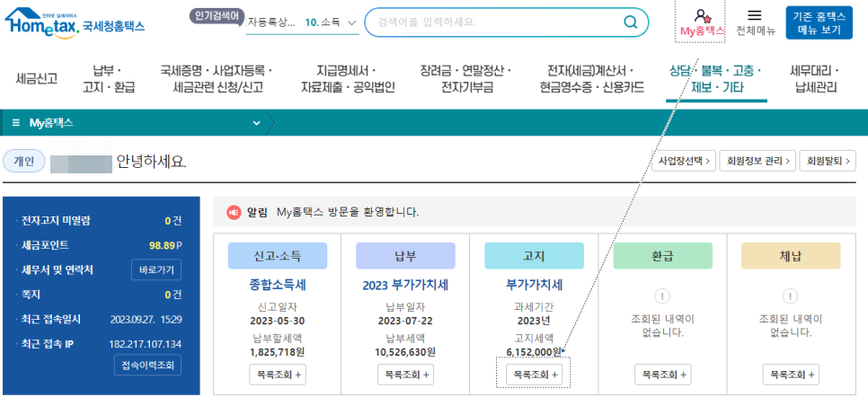Screen dimensions: 868x397
Task: Open 종합소득세 link
Action: [278, 285]
